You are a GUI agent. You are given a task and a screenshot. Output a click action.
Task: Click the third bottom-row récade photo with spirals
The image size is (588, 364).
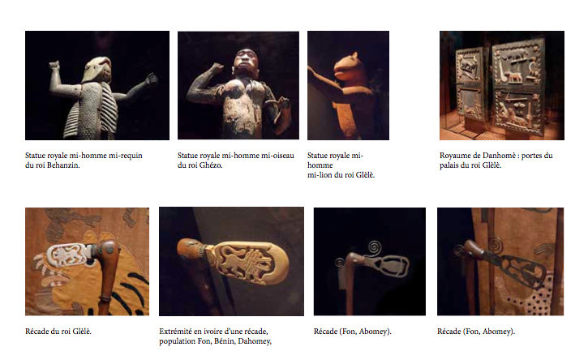coord(370,262)
